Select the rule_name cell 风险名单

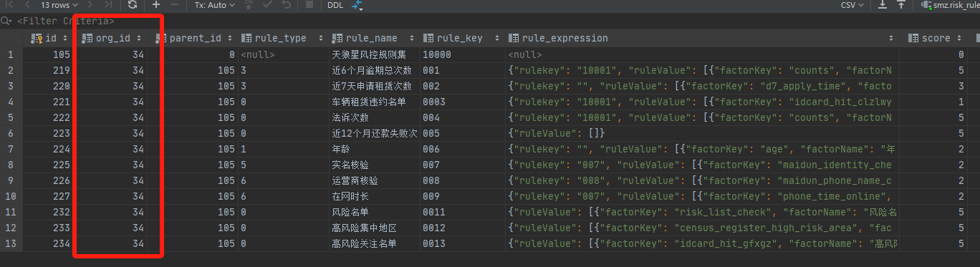pyautogui.click(x=374, y=212)
